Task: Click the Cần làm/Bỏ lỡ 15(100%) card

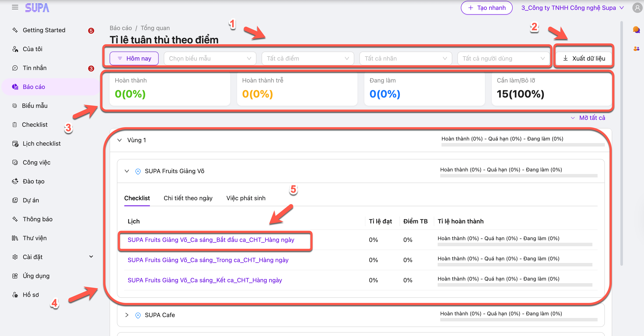Action: pyautogui.click(x=552, y=89)
